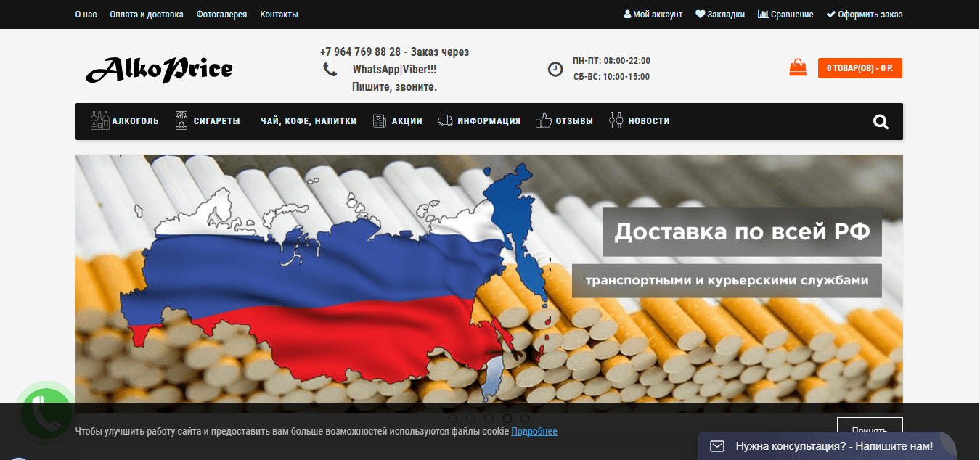Screen dimensions: 980x460
Task: Open the Новости news section
Action: 639,121
